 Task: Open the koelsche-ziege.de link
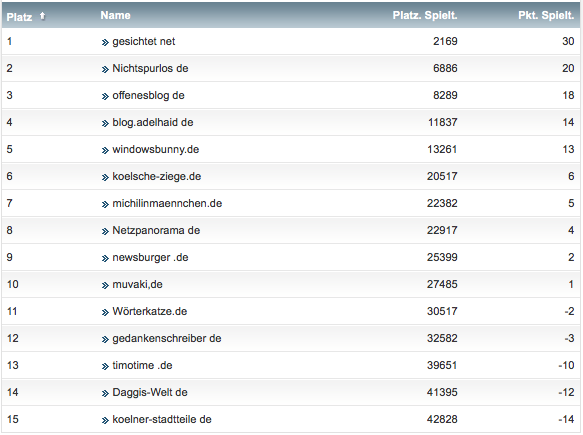(x=157, y=176)
